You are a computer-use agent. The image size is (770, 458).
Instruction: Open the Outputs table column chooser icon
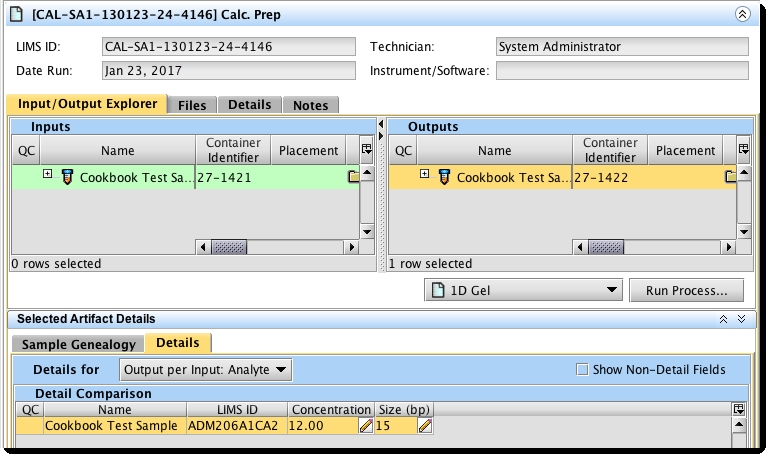(743, 150)
